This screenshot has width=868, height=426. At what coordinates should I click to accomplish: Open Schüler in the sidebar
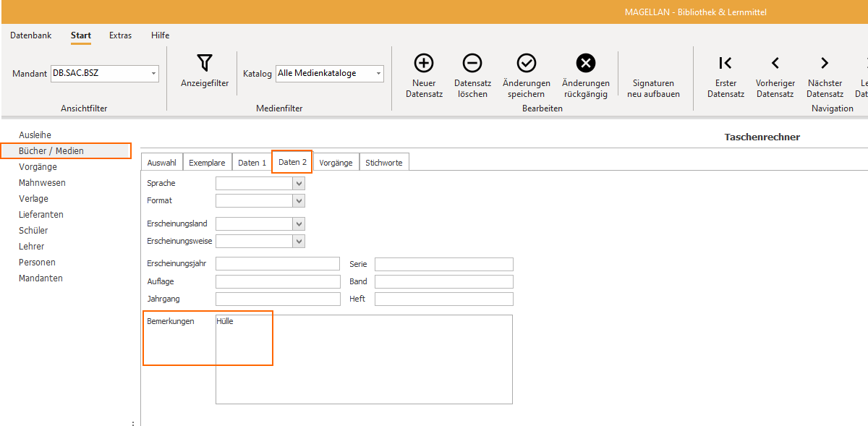coord(33,231)
